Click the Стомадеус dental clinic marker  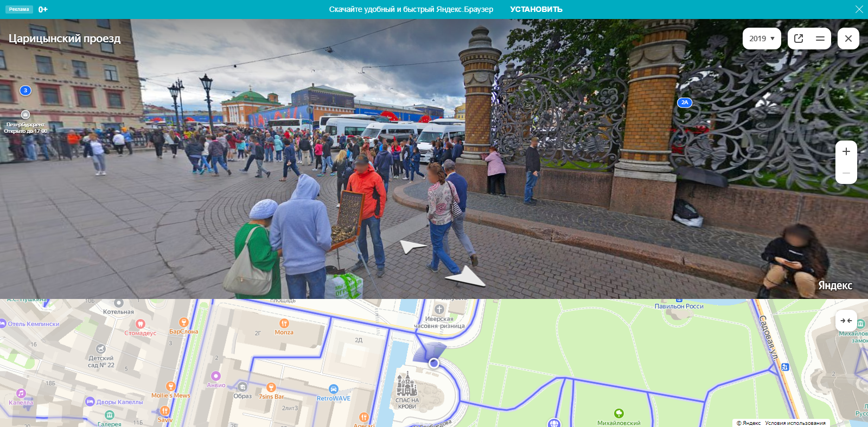coord(140,324)
